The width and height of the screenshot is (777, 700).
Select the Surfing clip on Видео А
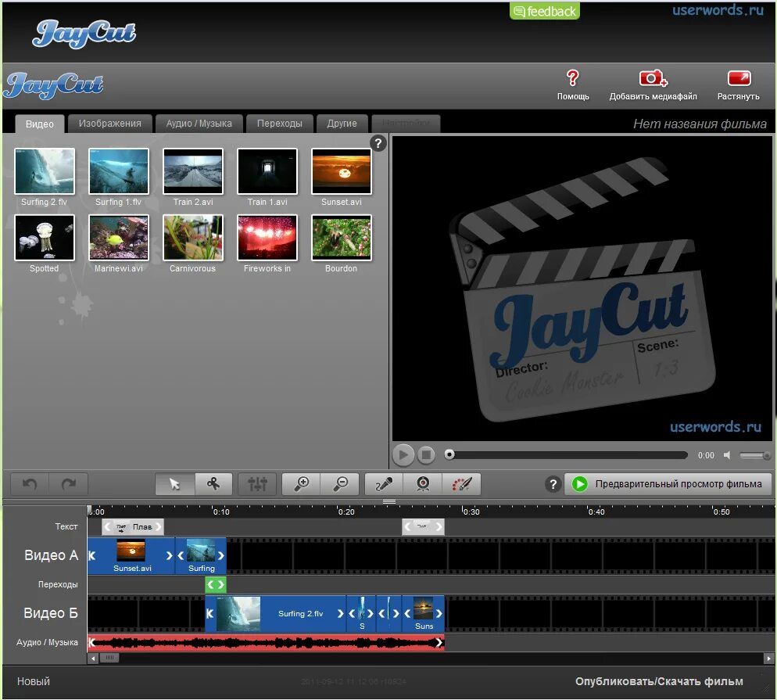click(x=201, y=556)
